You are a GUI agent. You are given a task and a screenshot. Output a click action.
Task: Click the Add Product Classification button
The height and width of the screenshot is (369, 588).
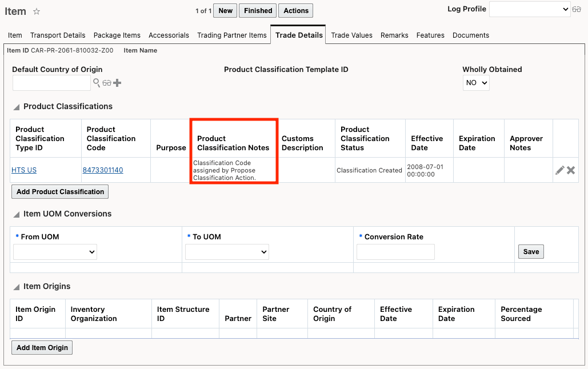[x=59, y=191]
